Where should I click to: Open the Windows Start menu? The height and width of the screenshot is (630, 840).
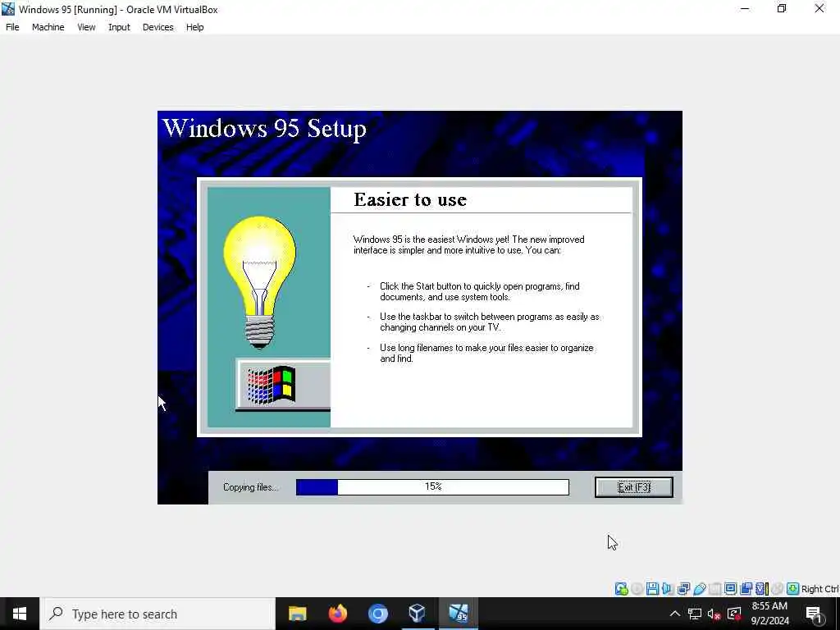pos(20,614)
